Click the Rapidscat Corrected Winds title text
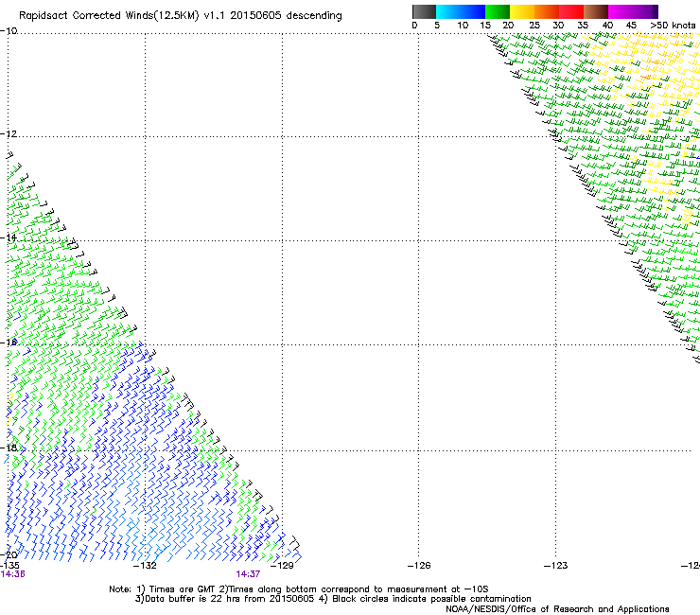 coord(181,16)
